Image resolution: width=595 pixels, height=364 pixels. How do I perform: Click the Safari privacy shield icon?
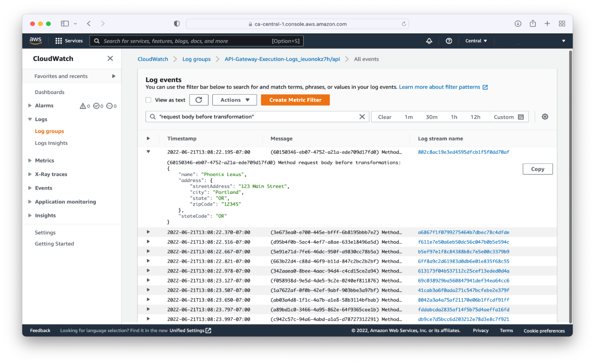(177, 23)
